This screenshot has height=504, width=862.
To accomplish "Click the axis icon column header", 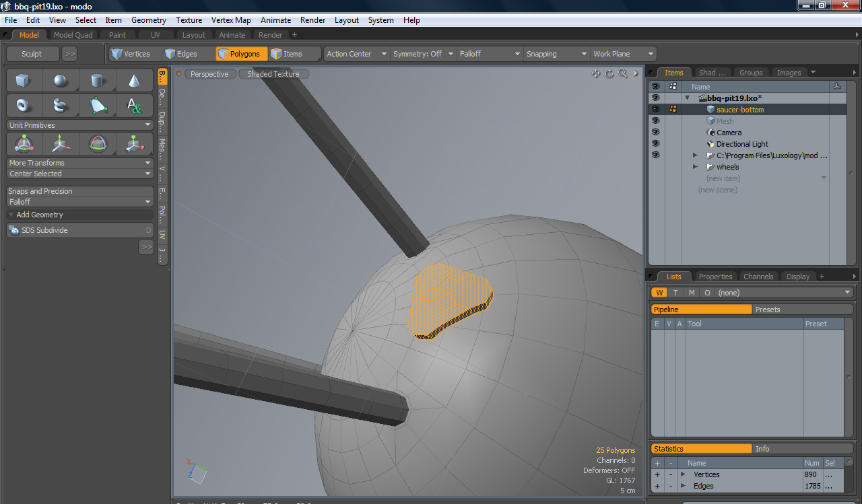I will [837, 86].
